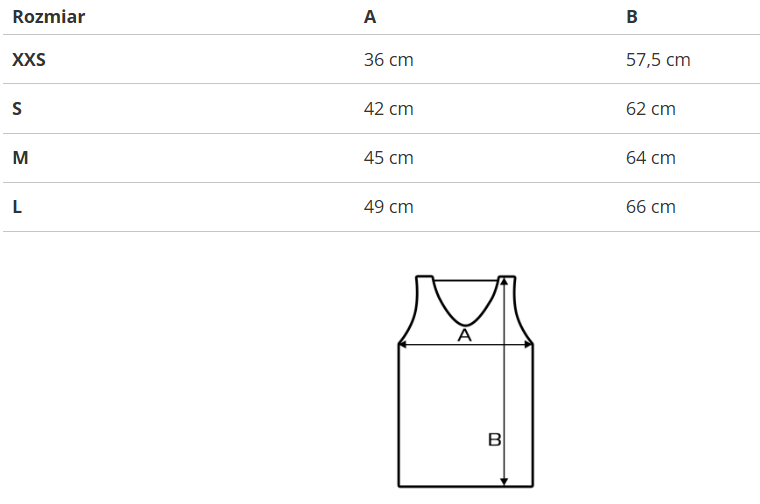Click the Rozmiar column header

pos(48,17)
